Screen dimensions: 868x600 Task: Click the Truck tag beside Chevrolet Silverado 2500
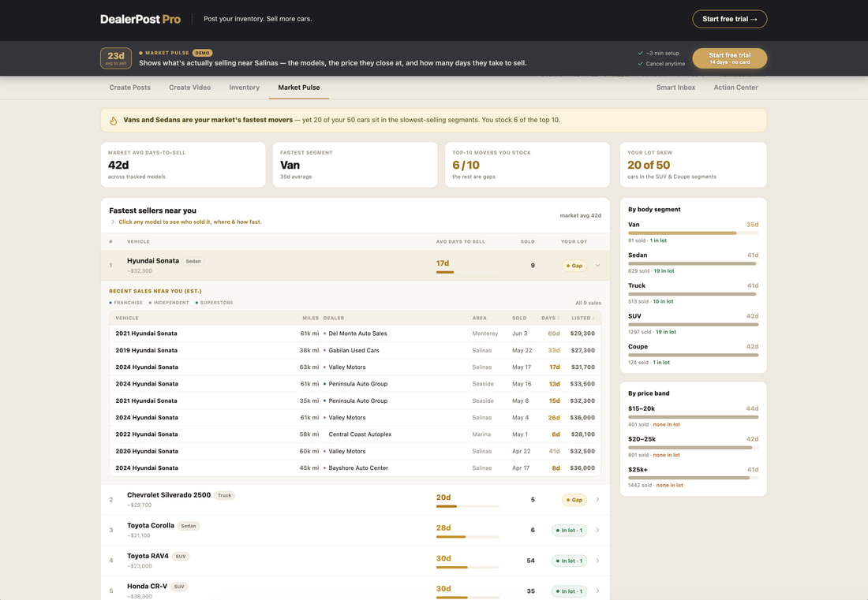(224, 495)
